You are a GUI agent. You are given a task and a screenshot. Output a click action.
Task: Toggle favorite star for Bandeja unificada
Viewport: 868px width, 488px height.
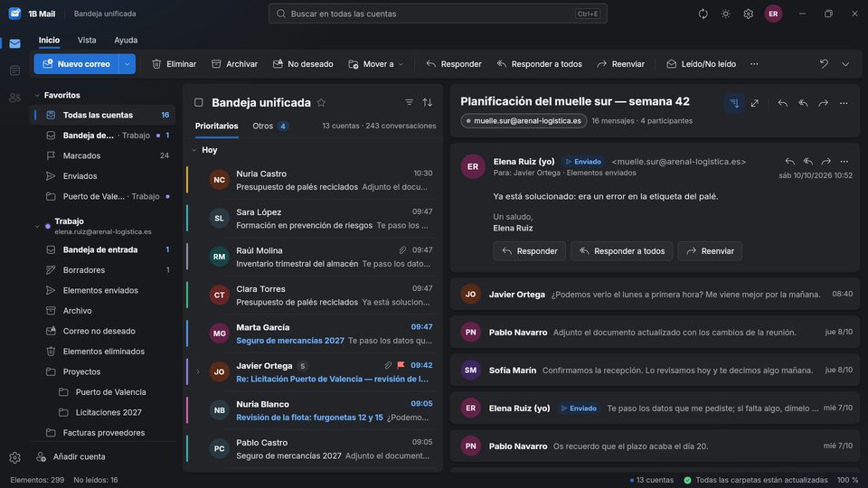pos(321,102)
